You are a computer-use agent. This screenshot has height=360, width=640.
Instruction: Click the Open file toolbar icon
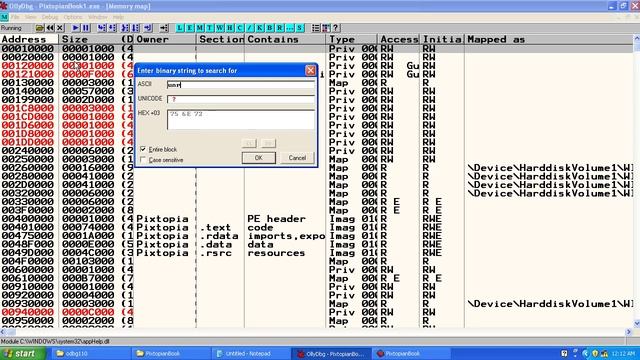click(x=40, y=28)
